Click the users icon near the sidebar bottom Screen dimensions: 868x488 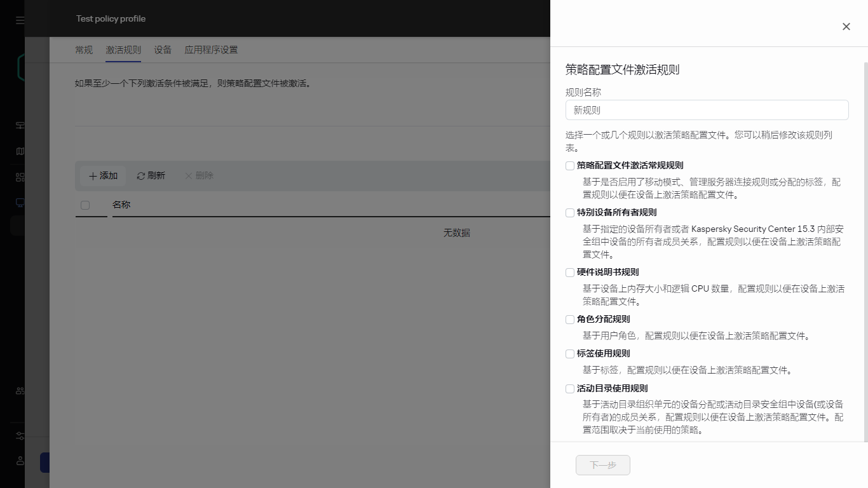[x=19, y=390]
